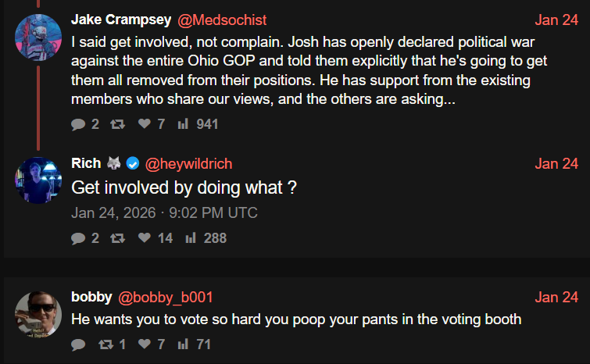Click Rich's blue verified badge
The height and width of the screenshot is (364, 590).
pyautogui.click(x=133, y=163)
